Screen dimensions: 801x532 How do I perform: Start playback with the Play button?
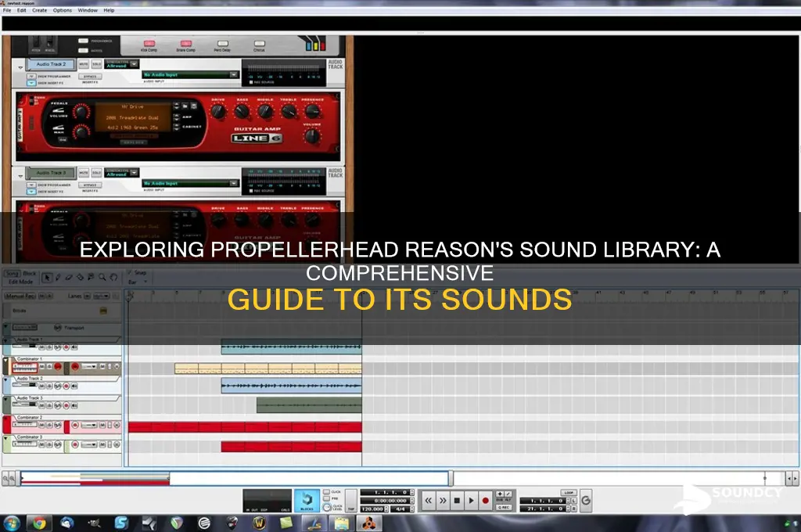[471, 501]
